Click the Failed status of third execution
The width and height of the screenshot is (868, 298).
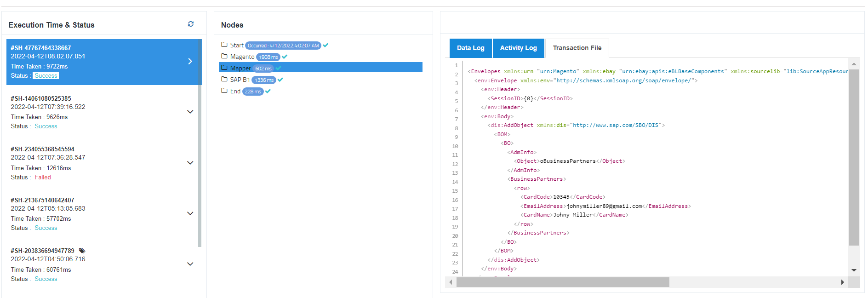tap(43, 177)
